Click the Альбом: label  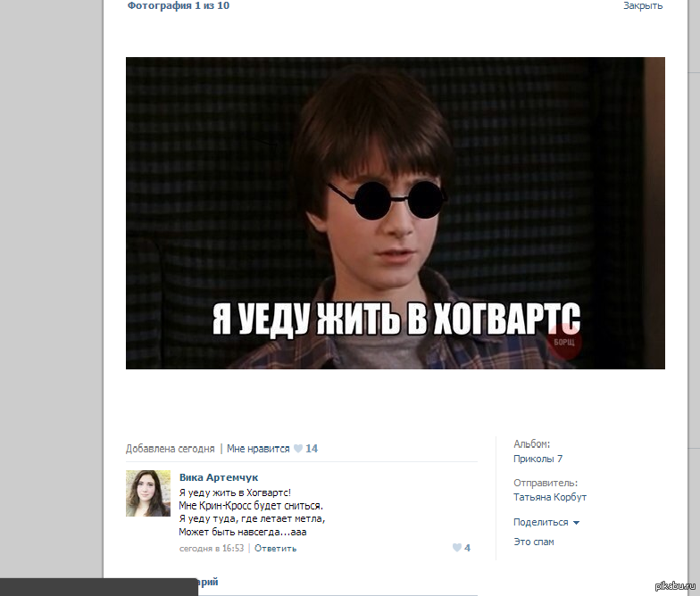(532, 444)
